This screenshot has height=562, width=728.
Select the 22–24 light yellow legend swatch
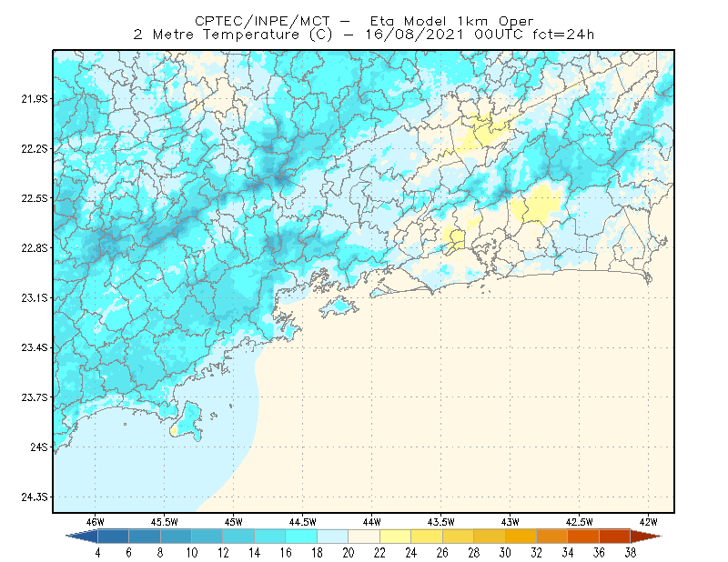396,537
